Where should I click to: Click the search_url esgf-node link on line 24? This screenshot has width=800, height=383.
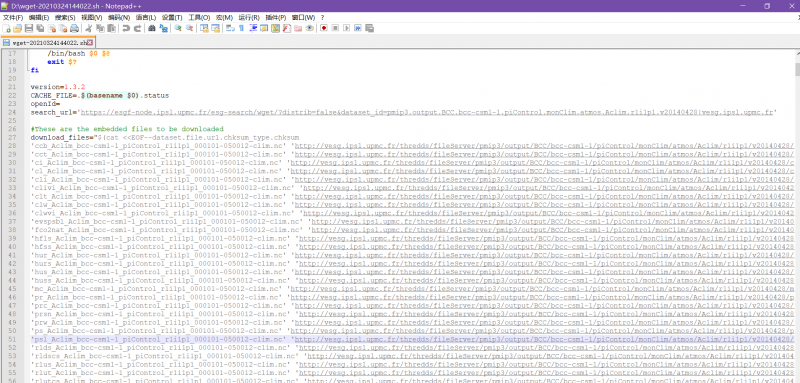coord(428,112)
